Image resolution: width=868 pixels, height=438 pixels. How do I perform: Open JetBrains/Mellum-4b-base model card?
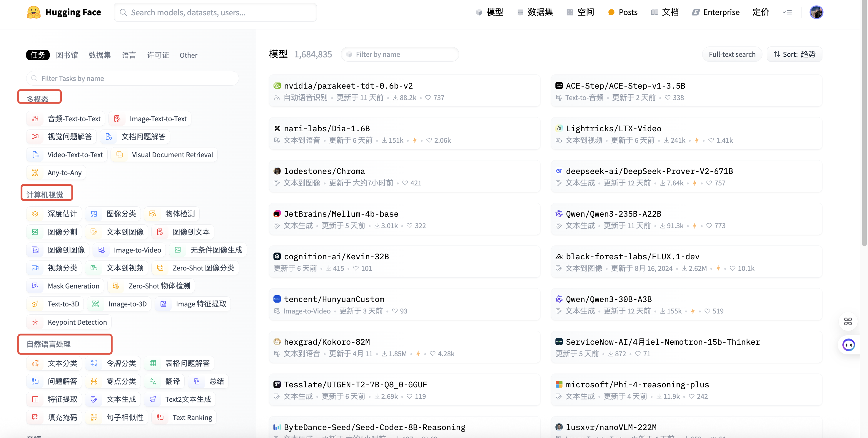(405, 219)
